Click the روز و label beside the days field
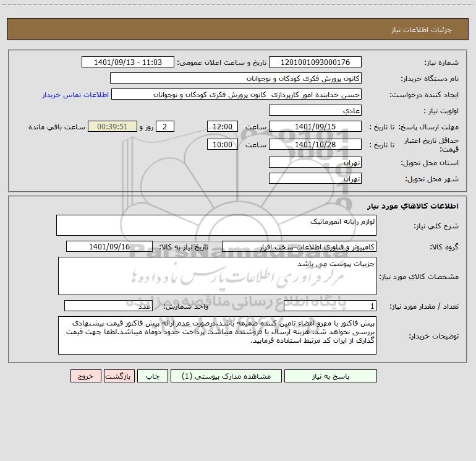476x461 pixels. tap(147, 127)
